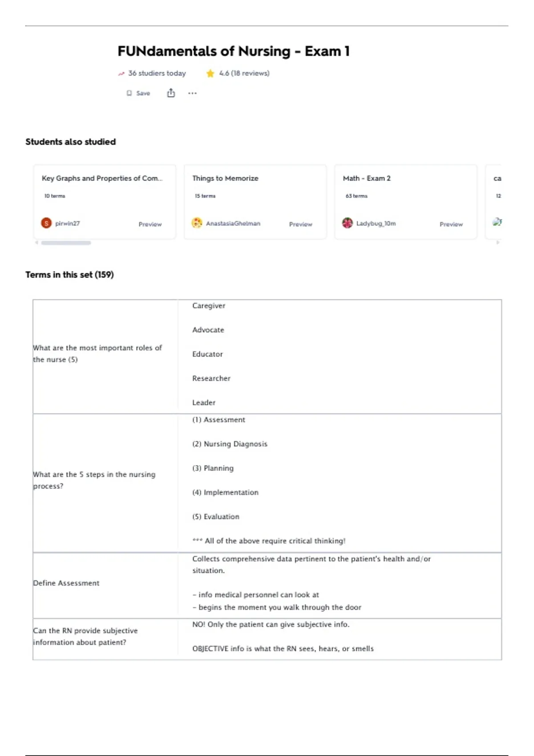Open the three-dot more options menu
The image size is (534, 756).
click(192, 93)
